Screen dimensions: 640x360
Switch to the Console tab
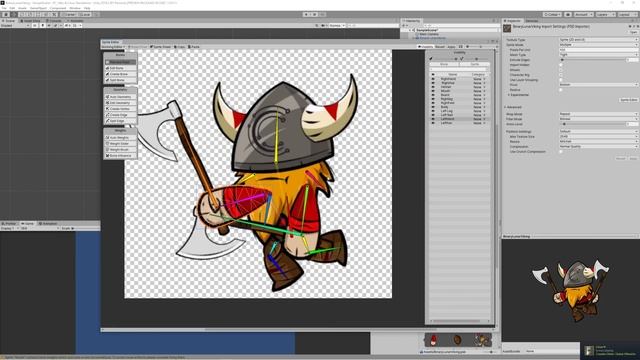tap(54, 20)
